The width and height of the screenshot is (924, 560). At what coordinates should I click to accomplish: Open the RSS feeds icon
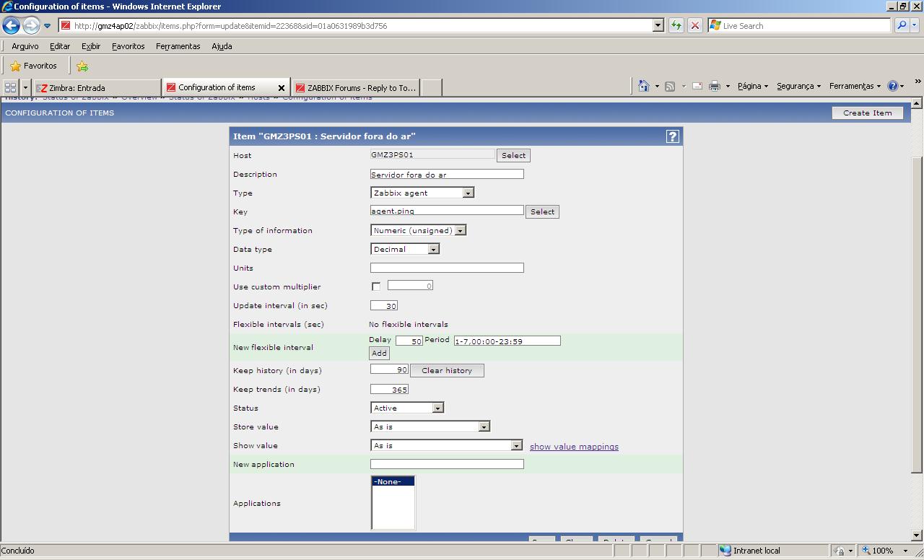click(670, 87)
